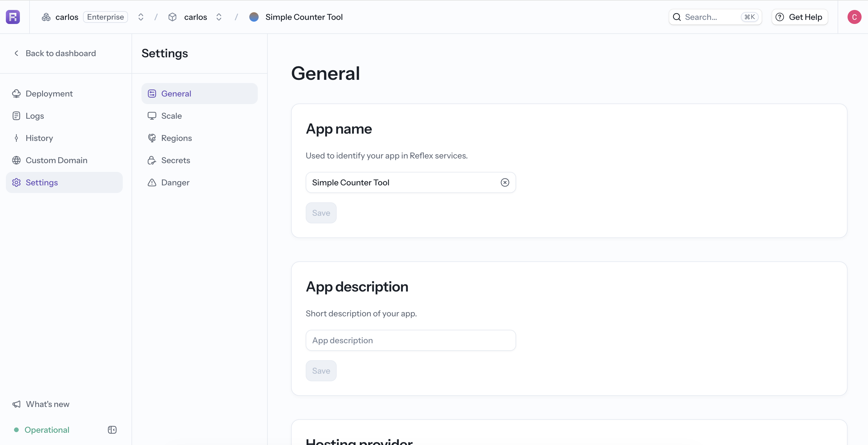Click the carlos project cube icon
Image resolution: width=868 pixels, height=445 pixels.
click(x=172, y=17)
